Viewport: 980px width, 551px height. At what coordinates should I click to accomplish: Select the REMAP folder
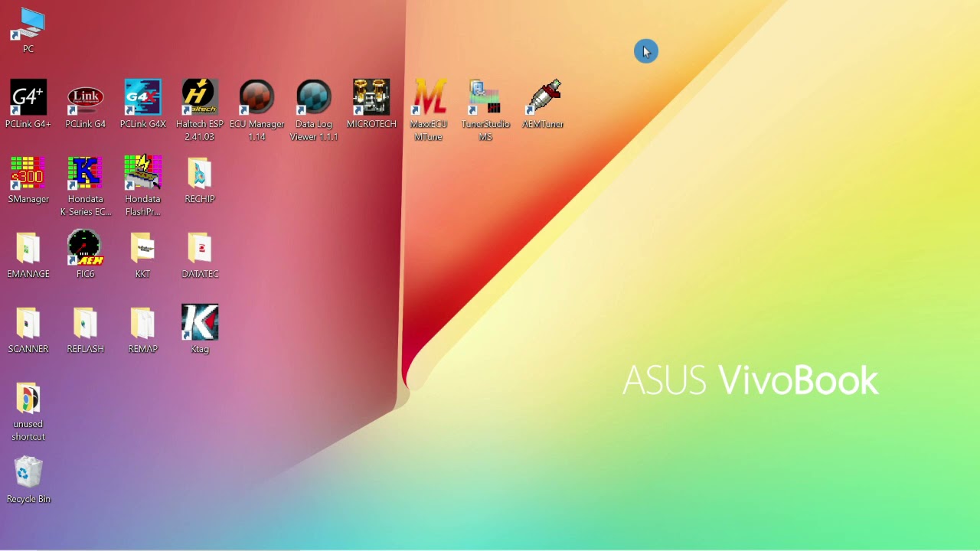pos(142,330)
